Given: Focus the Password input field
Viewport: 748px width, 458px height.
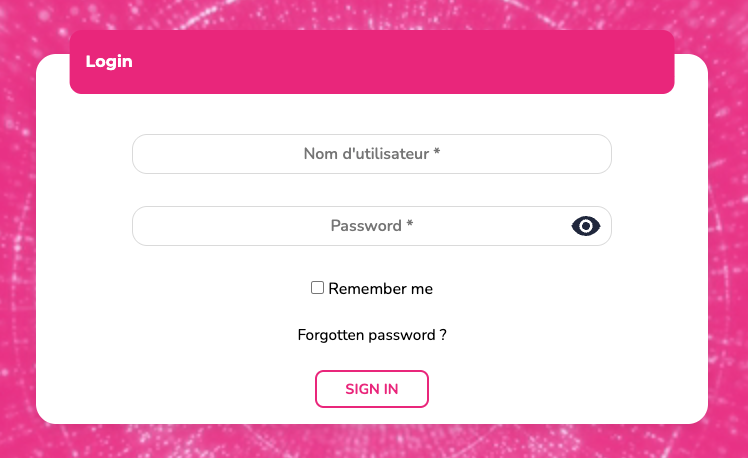Looking at the screenshot, I should (x=350, y=226).
